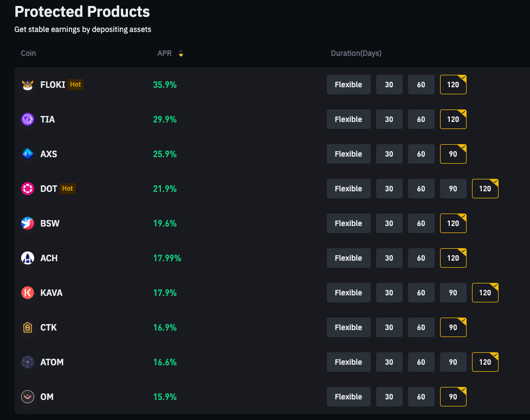Choose 120-day duration for KAVA
Viewport: 530px width, 420px height.
click(485, 293)
